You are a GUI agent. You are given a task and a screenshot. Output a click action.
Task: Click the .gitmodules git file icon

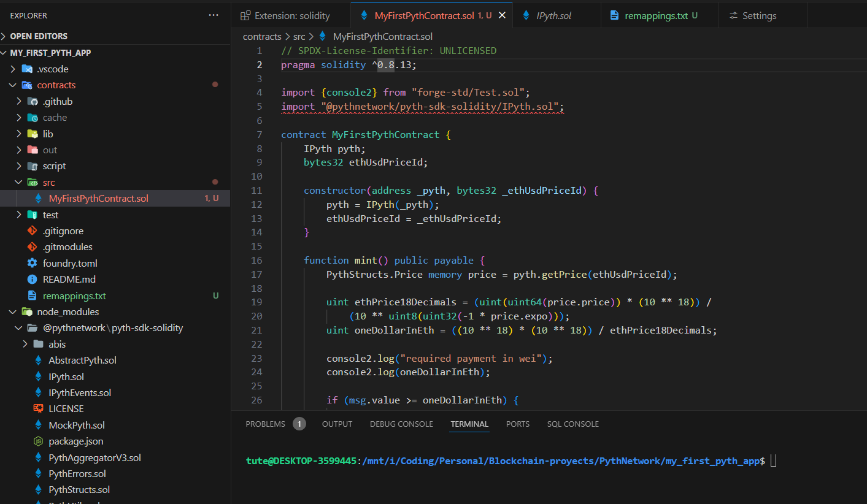coord(33,246)
